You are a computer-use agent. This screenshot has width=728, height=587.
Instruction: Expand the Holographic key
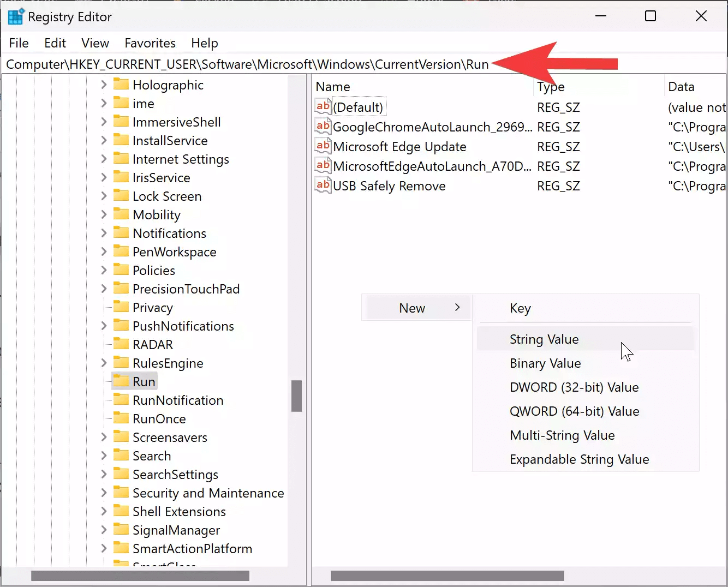104,85
